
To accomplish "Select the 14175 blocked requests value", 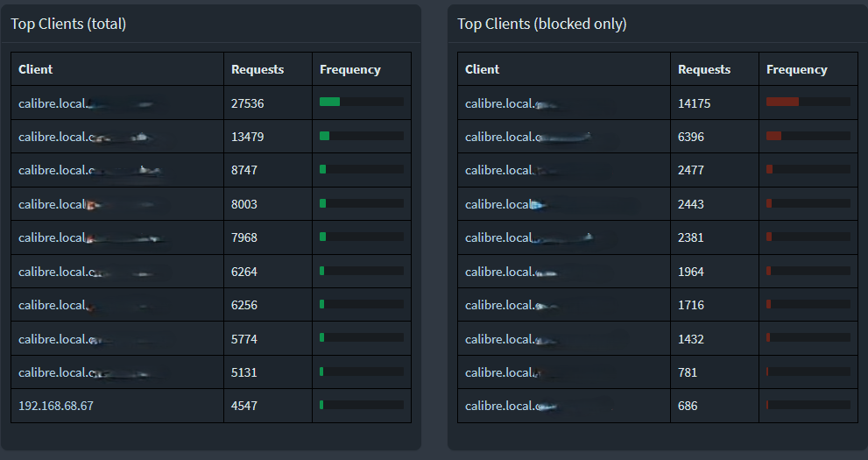I will [695, 103].
